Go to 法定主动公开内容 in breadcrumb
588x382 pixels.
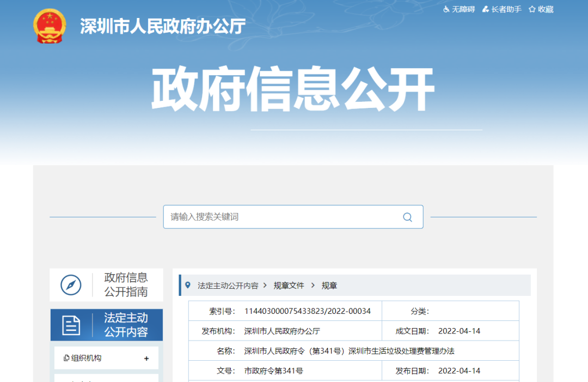coord(228,286)
